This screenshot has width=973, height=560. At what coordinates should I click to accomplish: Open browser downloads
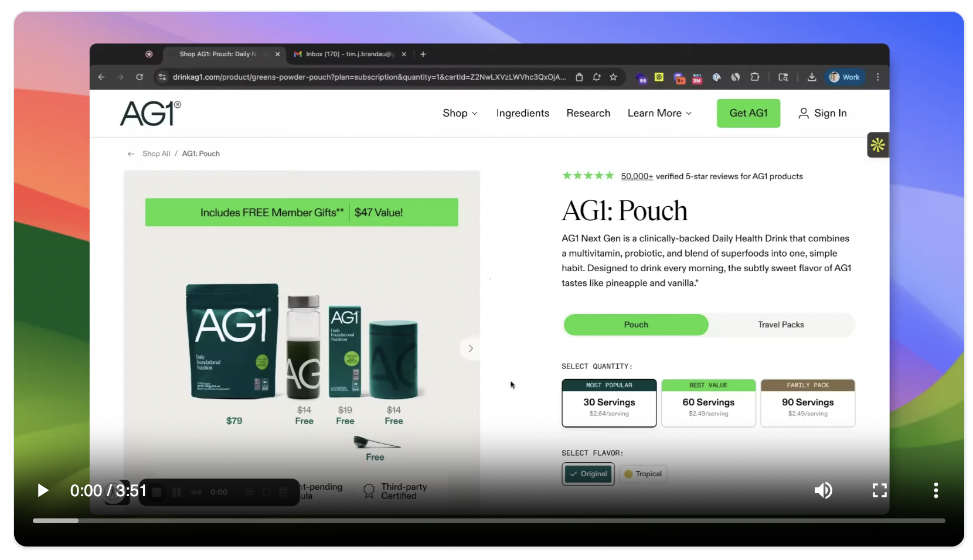click(x=812, y=77)
